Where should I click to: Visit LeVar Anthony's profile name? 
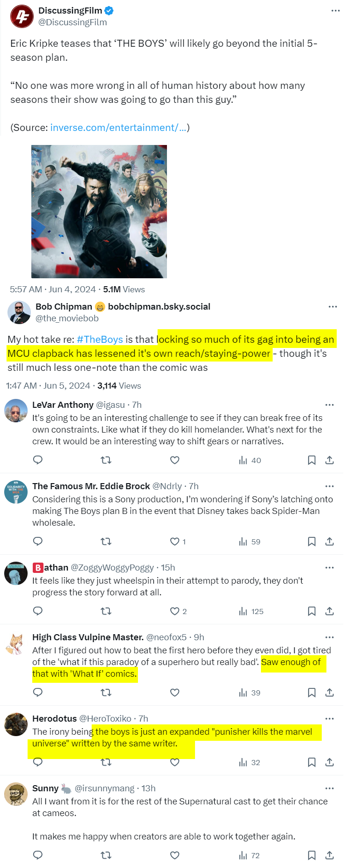(63, 405)
